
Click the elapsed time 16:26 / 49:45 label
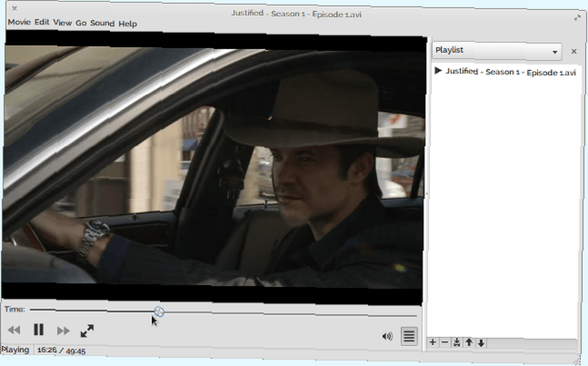click(x=61, y=351)
